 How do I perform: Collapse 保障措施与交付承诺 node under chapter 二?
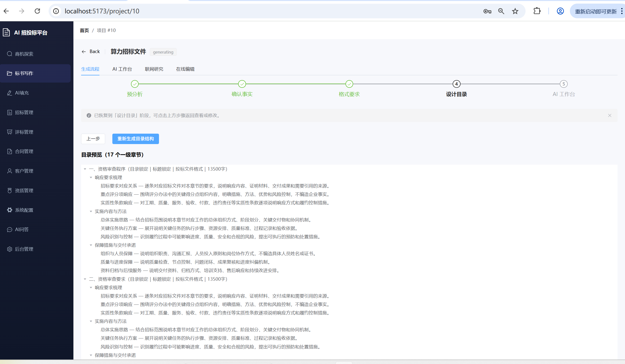[91, 355]
